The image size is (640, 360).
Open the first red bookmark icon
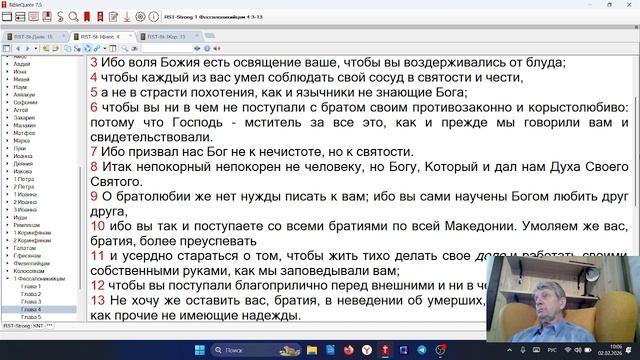(x=87, y=17)
